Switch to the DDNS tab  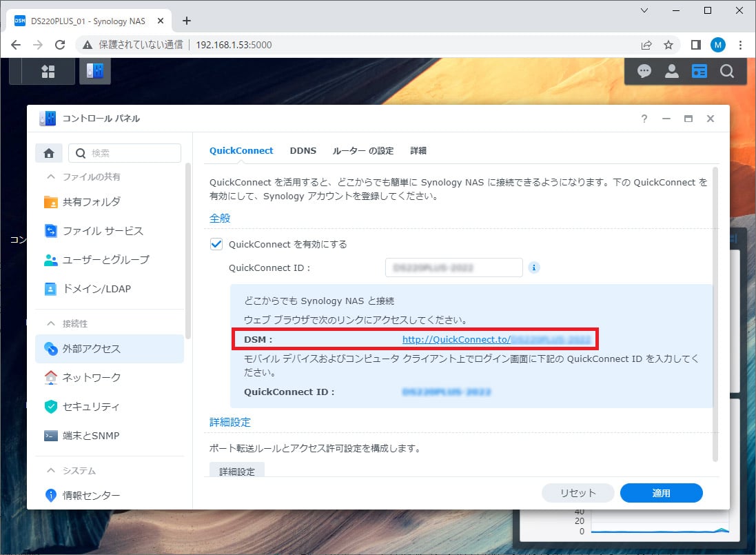click(303, 150)
